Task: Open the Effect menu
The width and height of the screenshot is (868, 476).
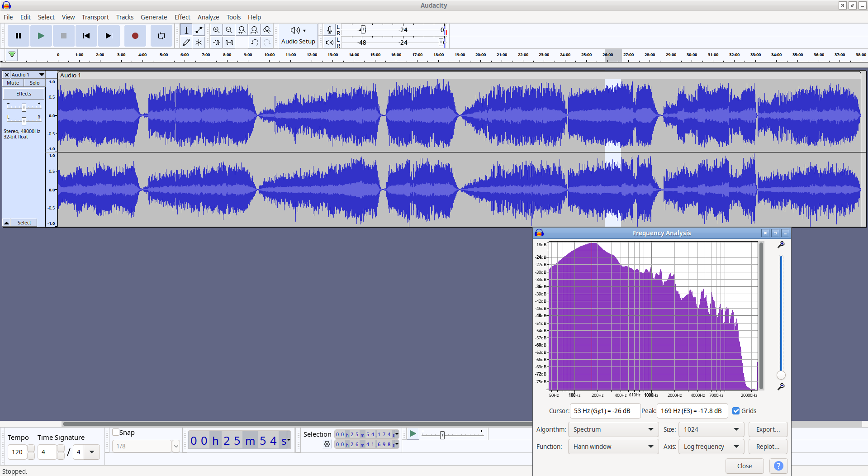Action: [x=183, y=17]
